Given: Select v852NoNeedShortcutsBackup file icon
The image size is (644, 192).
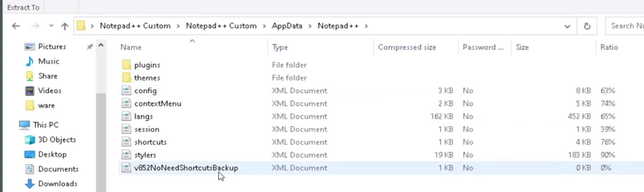Looking at the screenshot, I should click(127, 168).
